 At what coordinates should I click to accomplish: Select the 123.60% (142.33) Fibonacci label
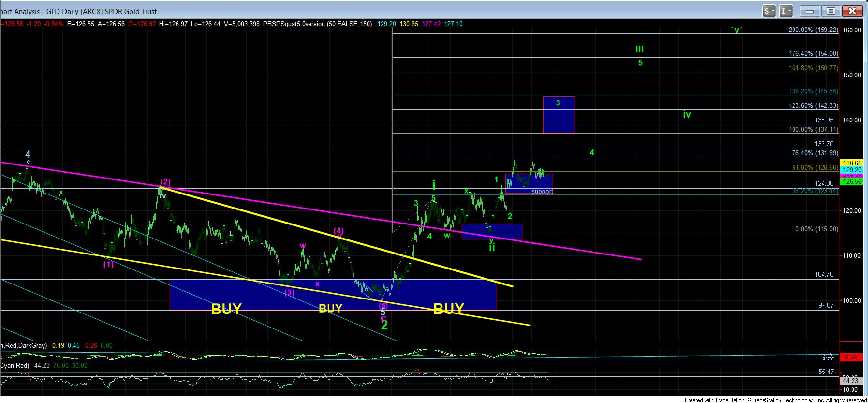tap(813, 105)
